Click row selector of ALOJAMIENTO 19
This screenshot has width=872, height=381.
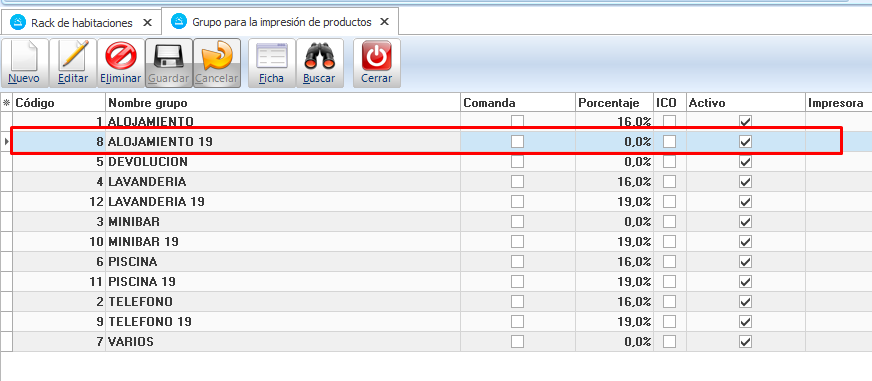(x=6, y=142)
